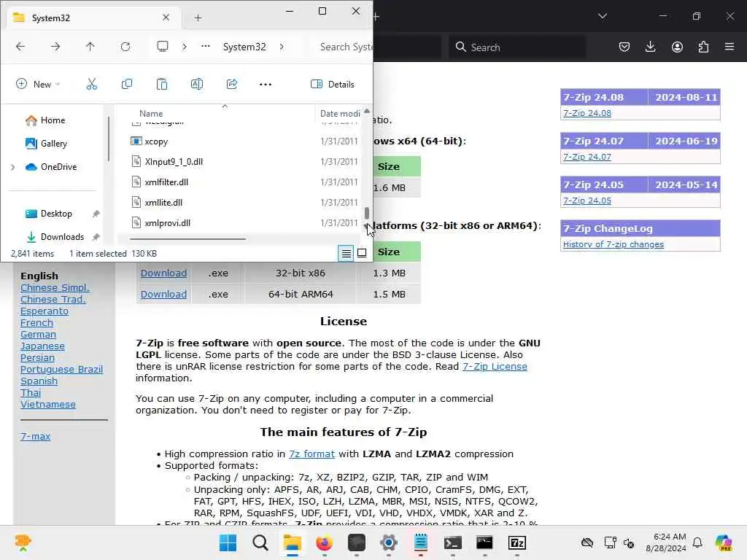Open the 7-Zip 24.07 link
Viewport: 747px width, 560px height.
[587, 157]
